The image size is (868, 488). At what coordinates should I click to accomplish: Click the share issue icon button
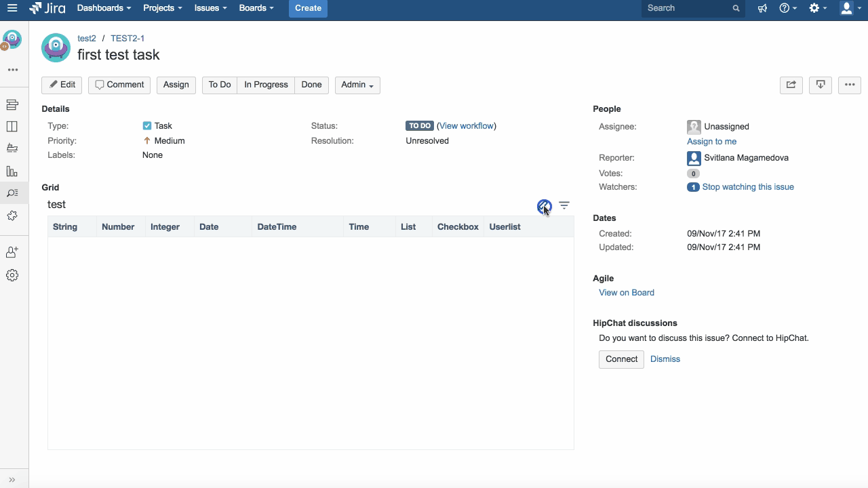791,85
